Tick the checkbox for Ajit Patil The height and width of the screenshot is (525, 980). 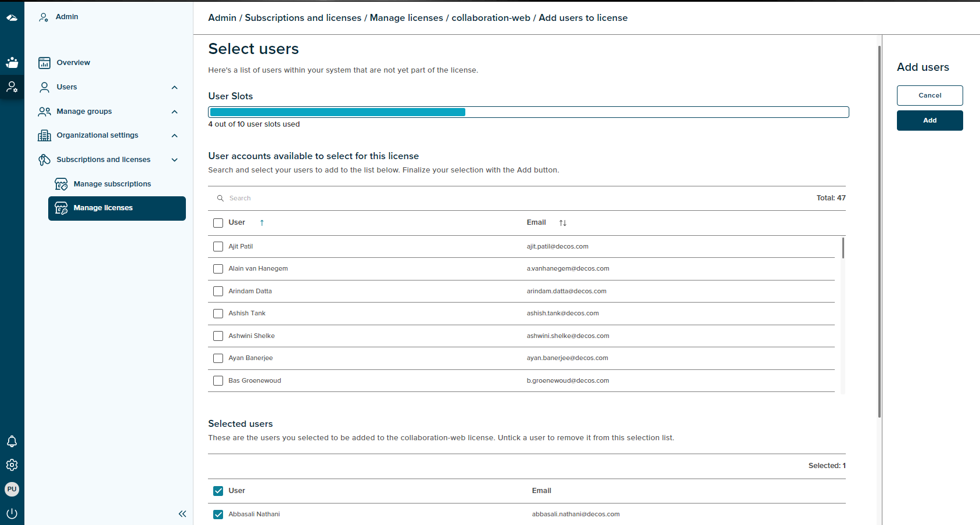[x=218, y=247]
